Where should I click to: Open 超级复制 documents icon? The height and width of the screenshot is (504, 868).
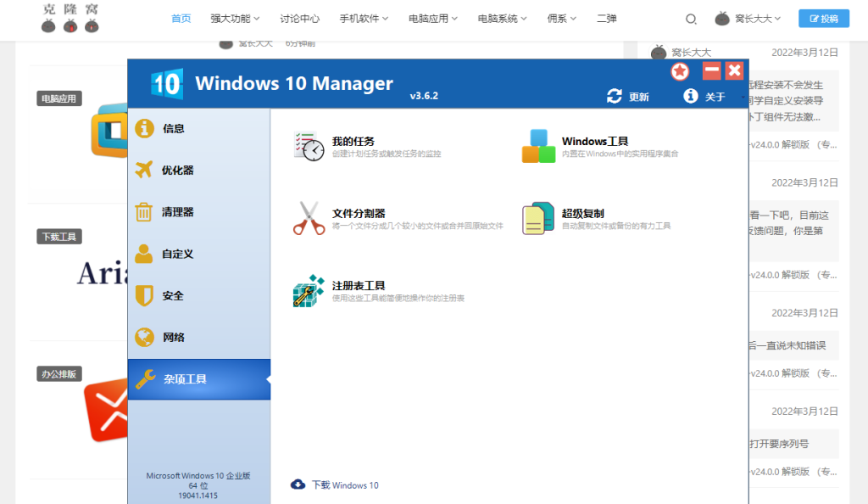click(x=538, y=218)
